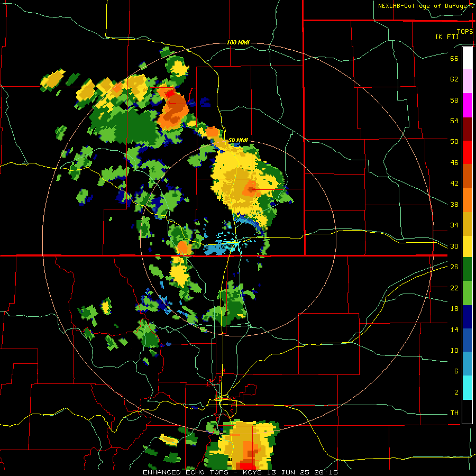Click the '6' legend value
476x476 pixels.
click(456, 371)
